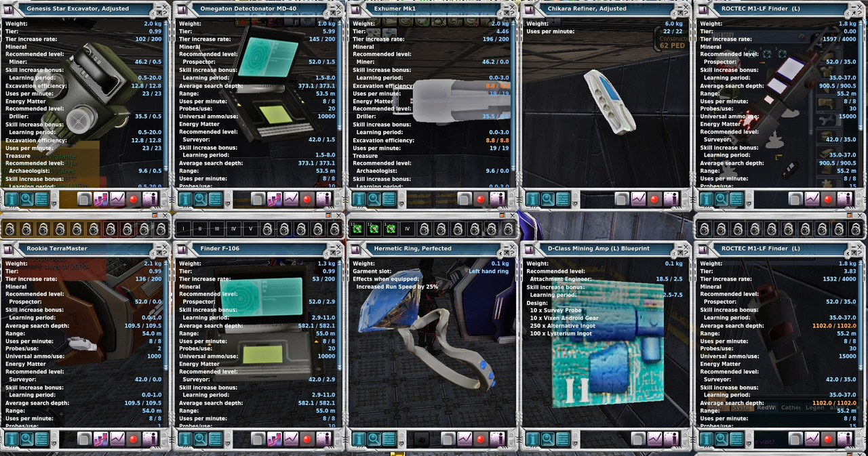
Task: Switch to stats list tab in D-Class Blueprint window
Action: tap(563, 439)
